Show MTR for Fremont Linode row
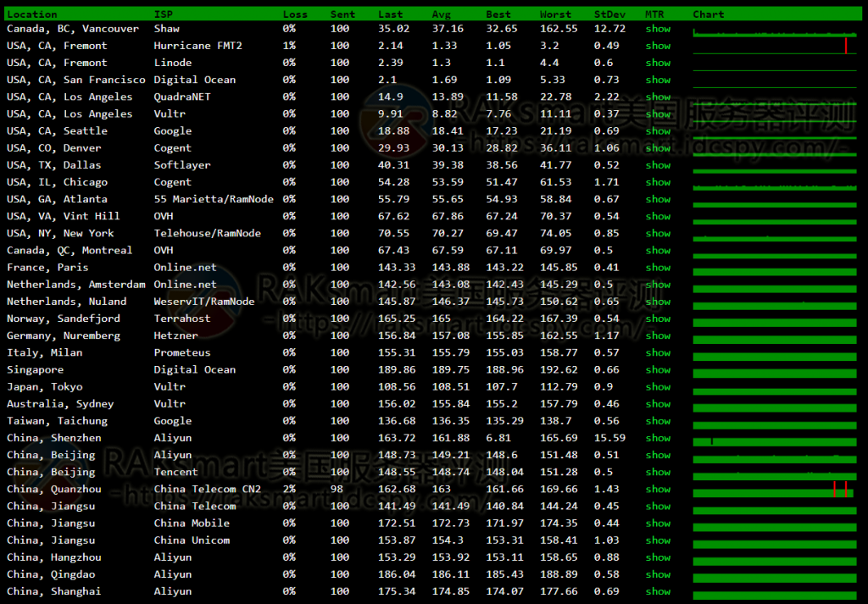 tap(658, 63)
